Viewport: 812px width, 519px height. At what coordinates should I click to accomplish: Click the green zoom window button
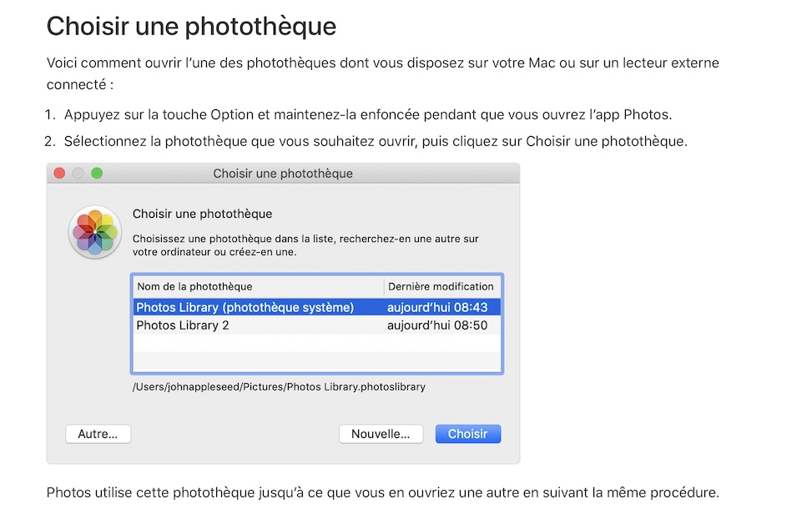[97, 174]
